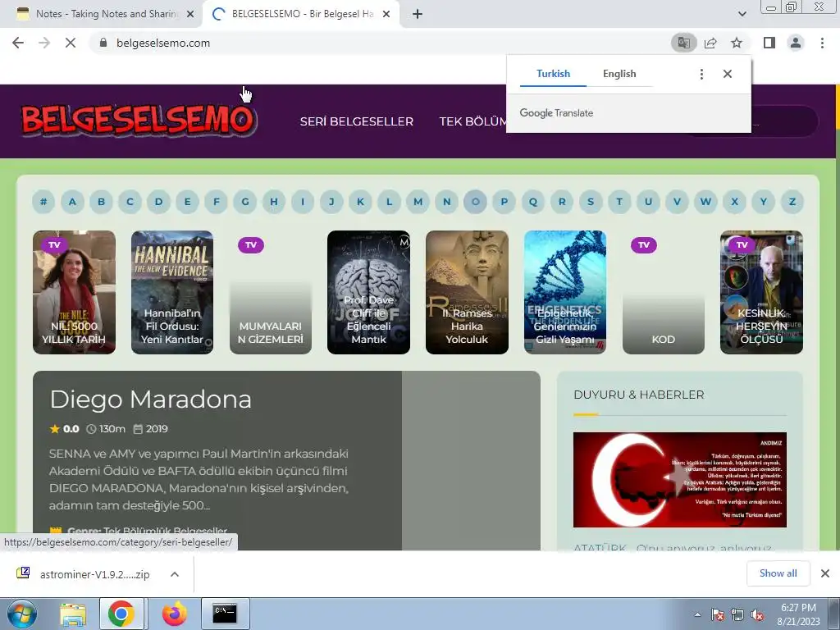
Task: Expand the astrominer download options chevron
Action: pyautogui.click(x=174, y=574)
